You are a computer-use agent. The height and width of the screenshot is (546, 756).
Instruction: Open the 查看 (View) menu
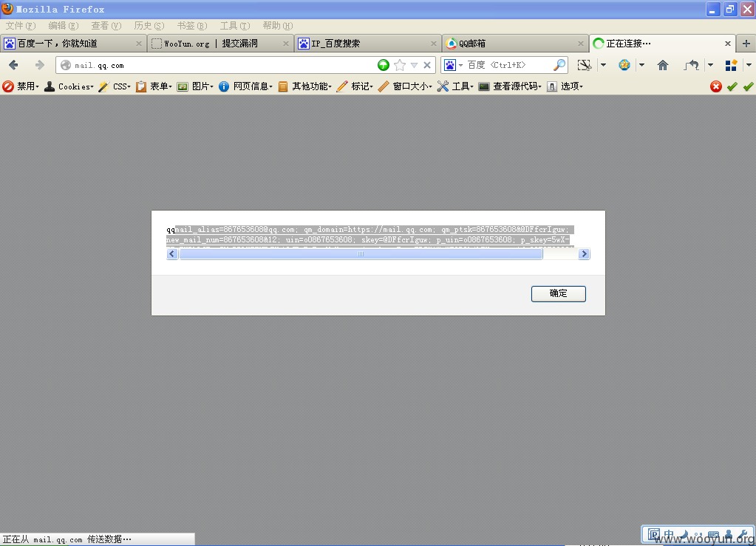tap(106, 26)
